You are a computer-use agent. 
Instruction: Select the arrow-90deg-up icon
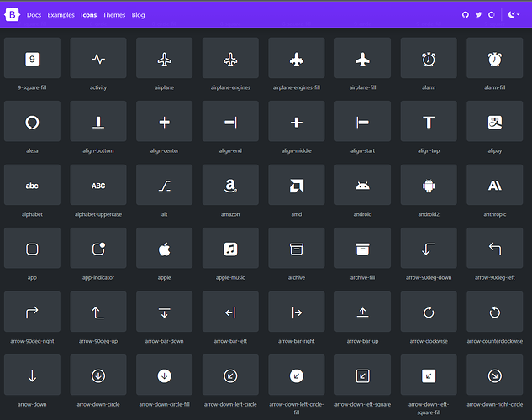point(98,312)
